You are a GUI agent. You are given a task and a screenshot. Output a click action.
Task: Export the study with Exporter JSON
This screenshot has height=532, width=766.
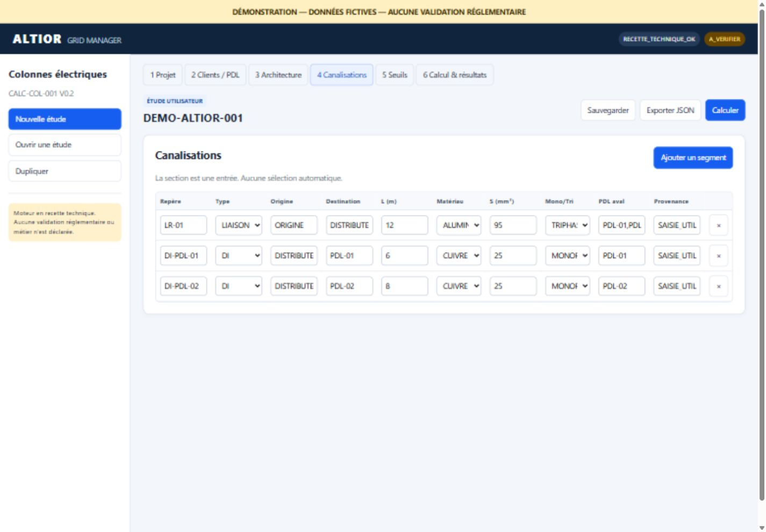[670, 110]
